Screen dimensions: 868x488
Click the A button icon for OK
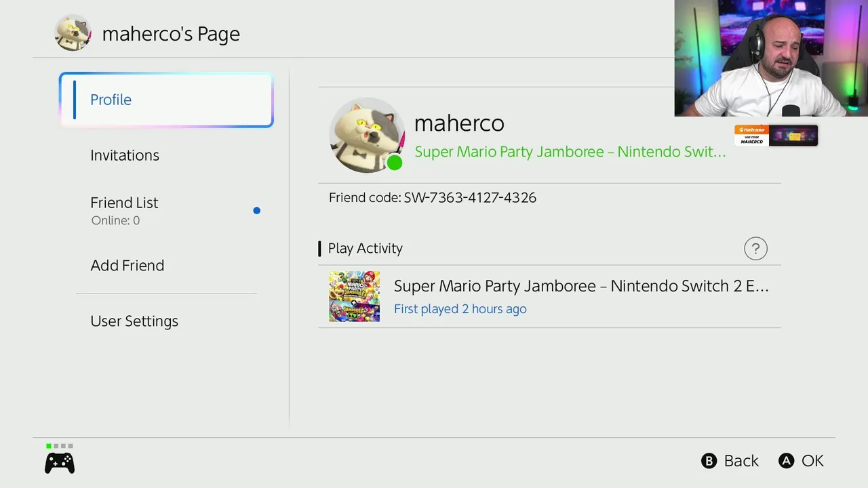(x=786, y=461)
